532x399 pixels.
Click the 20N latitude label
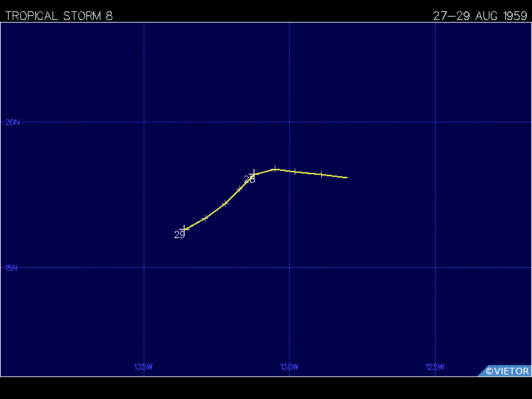tap(13, 122)
